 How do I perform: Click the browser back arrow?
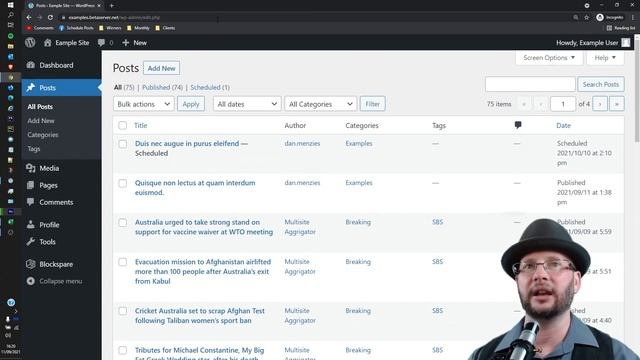(x=29, y=18)
